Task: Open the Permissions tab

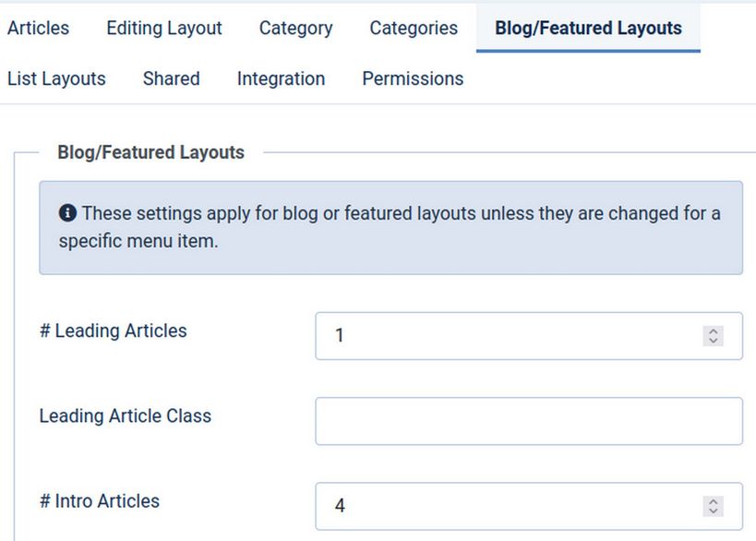Action: click(x=413, y=78)
